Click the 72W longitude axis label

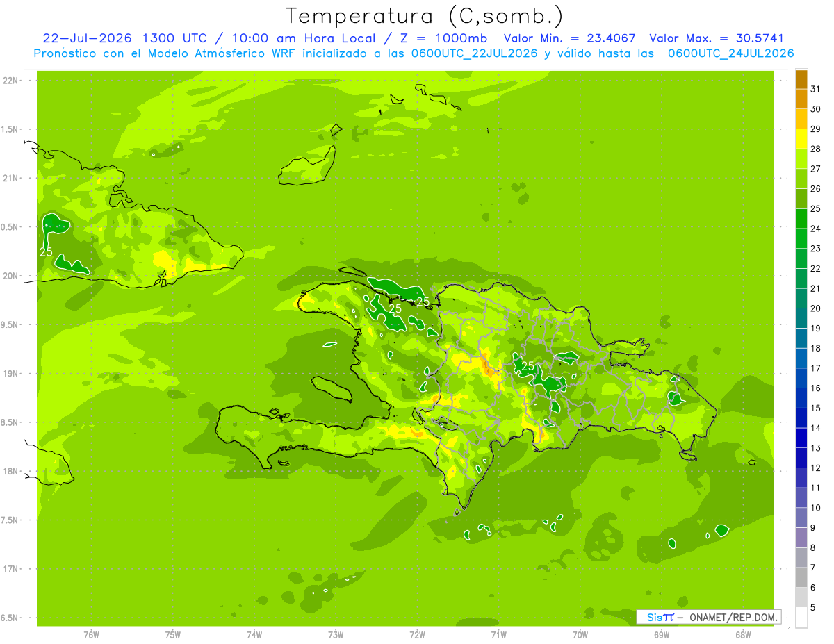pyautogui.click(x=417, y=634)
